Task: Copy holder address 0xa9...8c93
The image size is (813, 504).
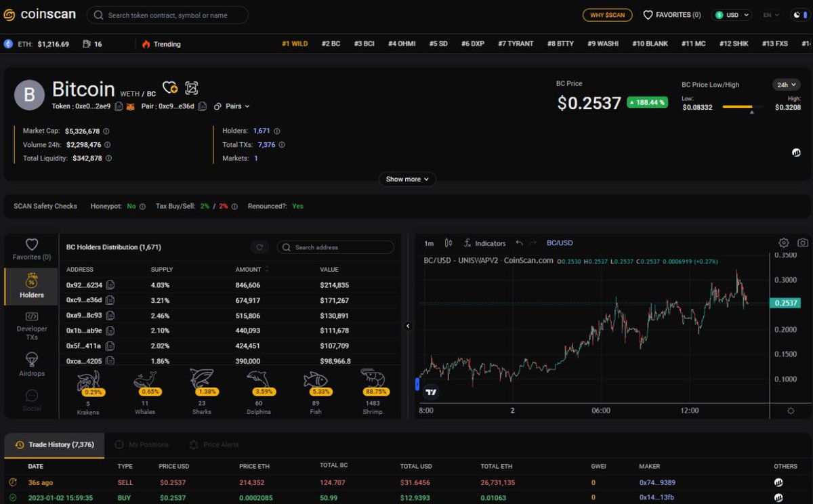Action: click(x=110, y=316)
